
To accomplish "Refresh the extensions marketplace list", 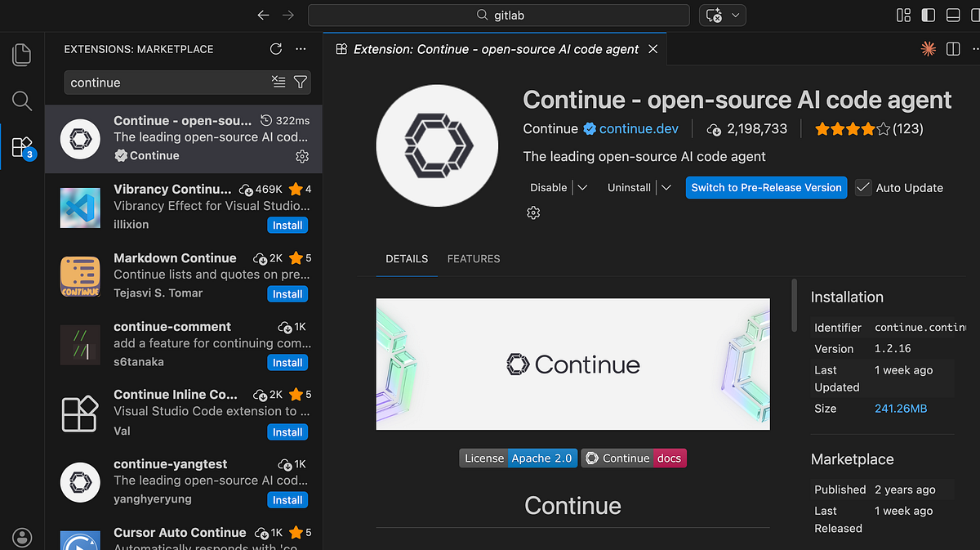I will [x=276, y=49].
